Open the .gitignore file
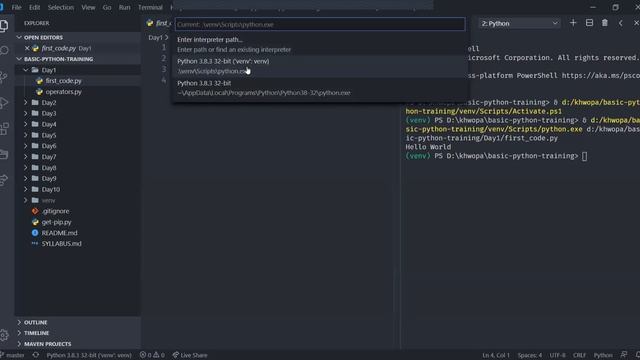 tap(56, 211)
